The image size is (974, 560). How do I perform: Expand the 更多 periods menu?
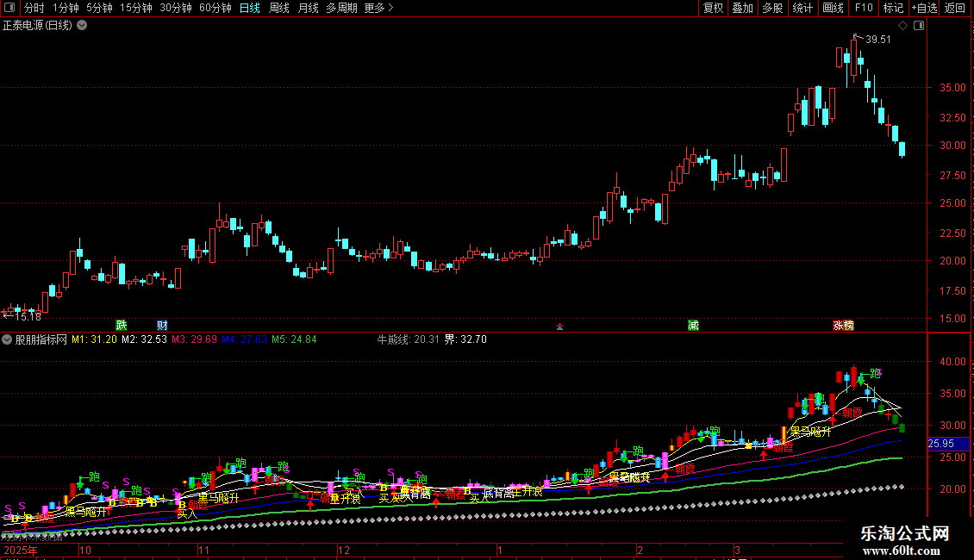coord(378,8)
